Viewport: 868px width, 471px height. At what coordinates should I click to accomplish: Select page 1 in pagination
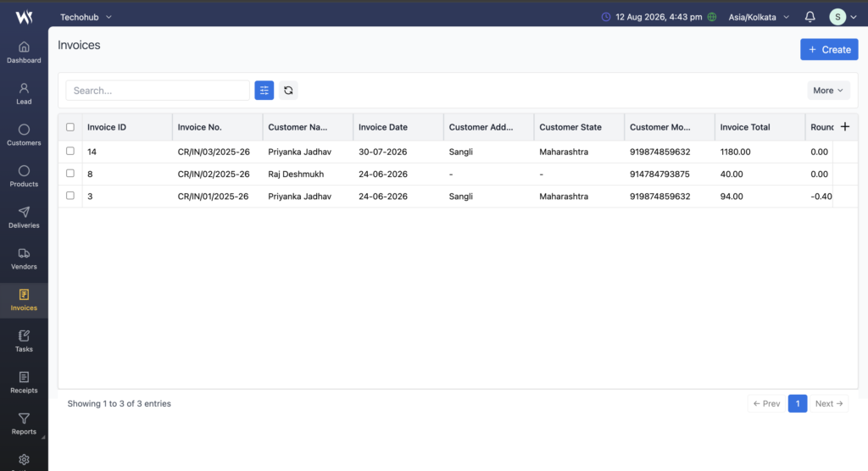pos(798,403)
